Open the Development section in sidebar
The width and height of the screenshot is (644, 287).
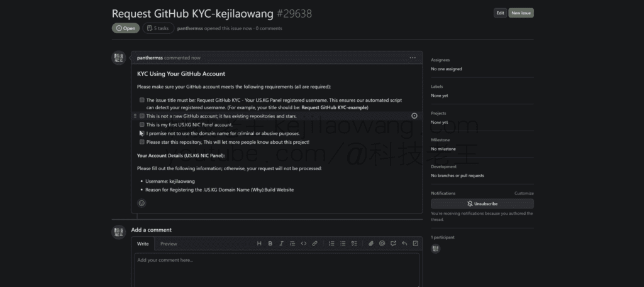[x=443, y=166]
